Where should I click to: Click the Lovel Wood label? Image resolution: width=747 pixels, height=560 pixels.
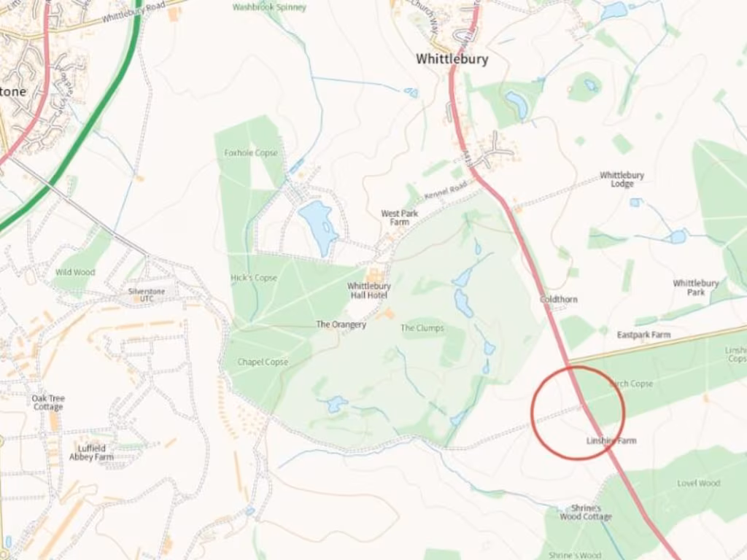point(698,483)
